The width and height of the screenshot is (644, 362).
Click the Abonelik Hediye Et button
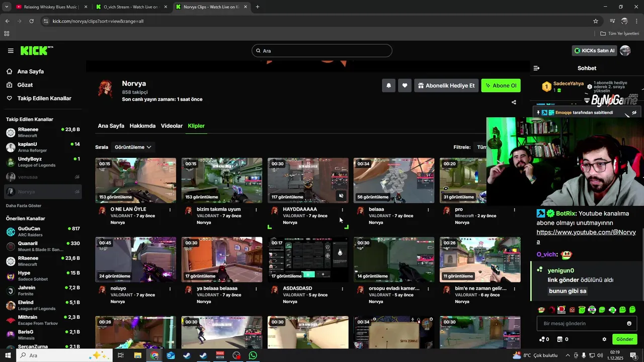(446, 85)
